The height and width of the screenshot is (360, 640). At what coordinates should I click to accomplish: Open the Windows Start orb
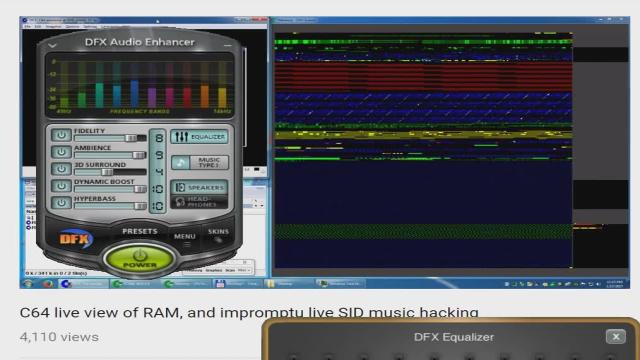(28, 283)
